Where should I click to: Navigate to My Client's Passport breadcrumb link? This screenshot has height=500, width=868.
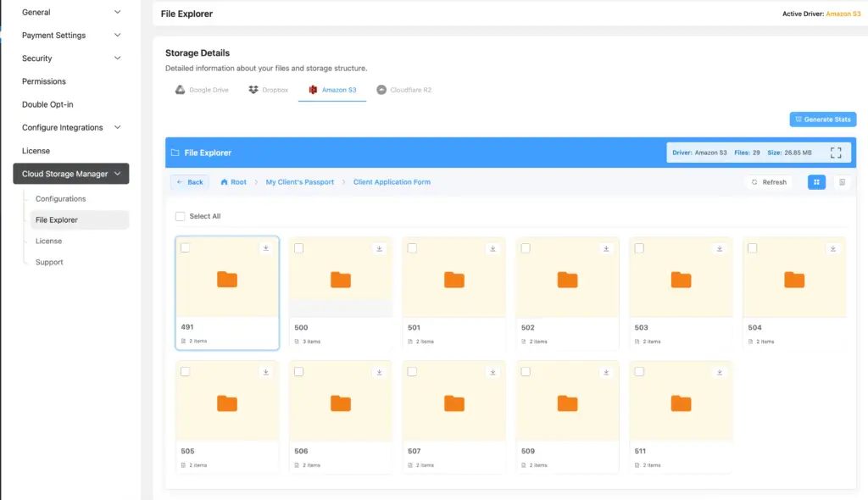[299, 181]
